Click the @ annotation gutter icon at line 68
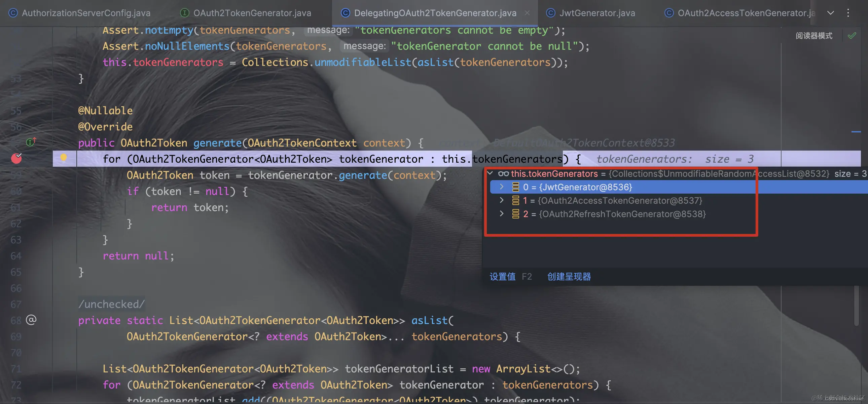 pyautogui.click(x=31, y=320)
